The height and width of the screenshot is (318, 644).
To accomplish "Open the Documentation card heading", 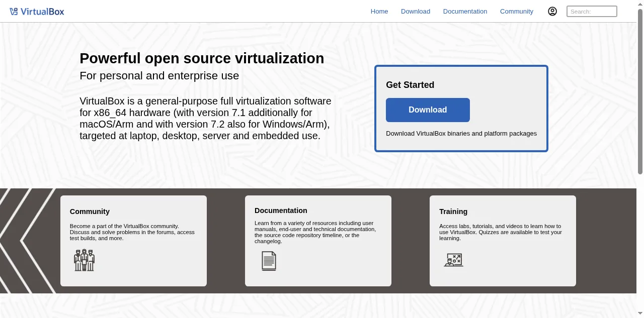I will click(x=281, y=210).
